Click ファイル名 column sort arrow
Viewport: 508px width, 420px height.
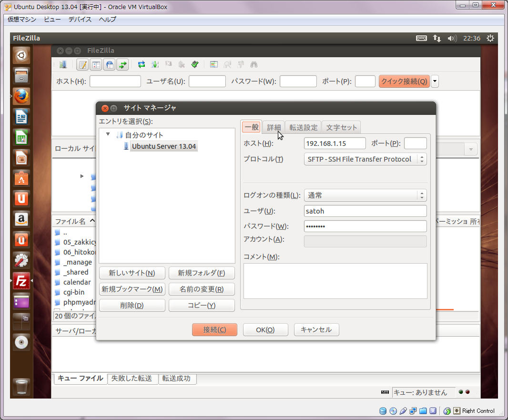tap(92, 221)
